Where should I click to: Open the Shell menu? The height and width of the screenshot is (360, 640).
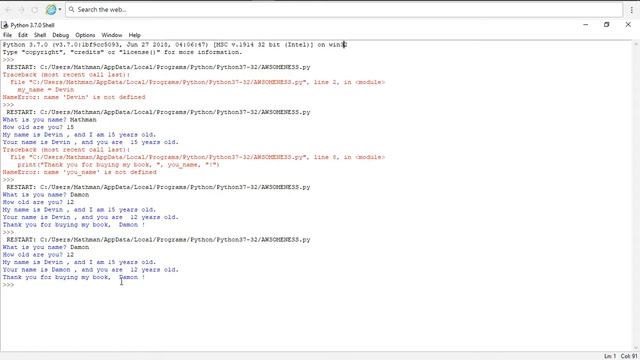(x=40, y=35)
